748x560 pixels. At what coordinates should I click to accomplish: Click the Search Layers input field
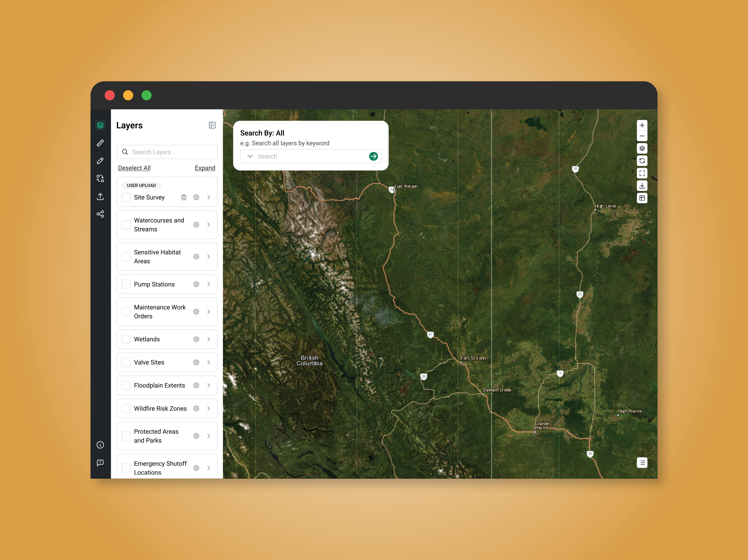(x=167, y=152)
